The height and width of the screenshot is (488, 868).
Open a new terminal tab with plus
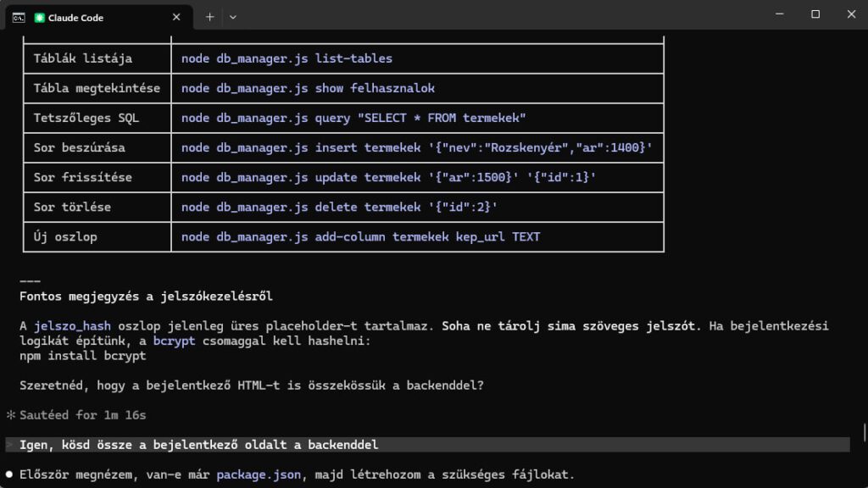click(209, 16)
